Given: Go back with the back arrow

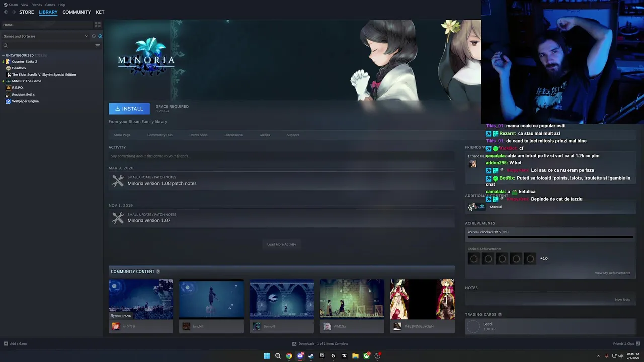Looking at the screenshot, I should point(6,12).
